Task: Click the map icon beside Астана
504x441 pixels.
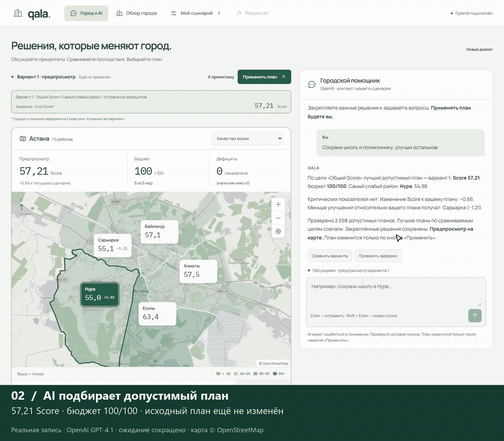Action: pos(23,139)
